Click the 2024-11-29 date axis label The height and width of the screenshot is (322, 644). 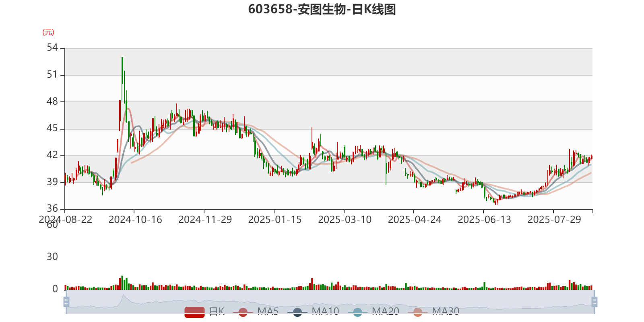pyautogui.click(x=205, y=220)
